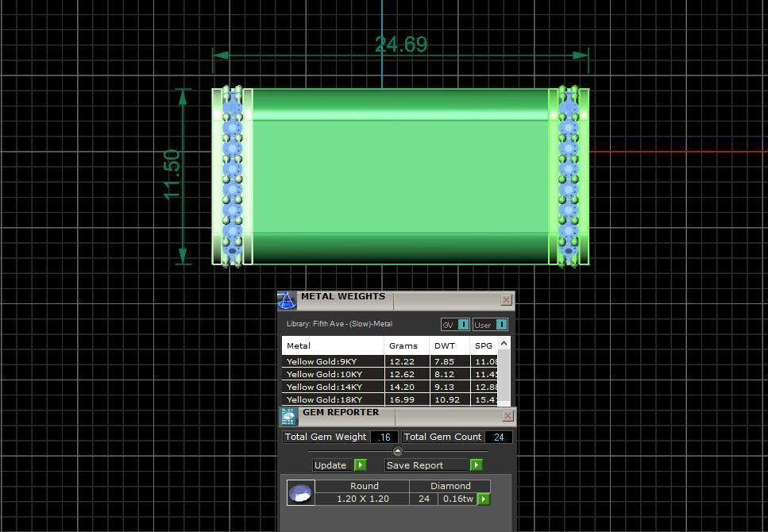This screenshot has width=768, height=532.
Task: Click the Round shape cell
Action: coord(364,486)
